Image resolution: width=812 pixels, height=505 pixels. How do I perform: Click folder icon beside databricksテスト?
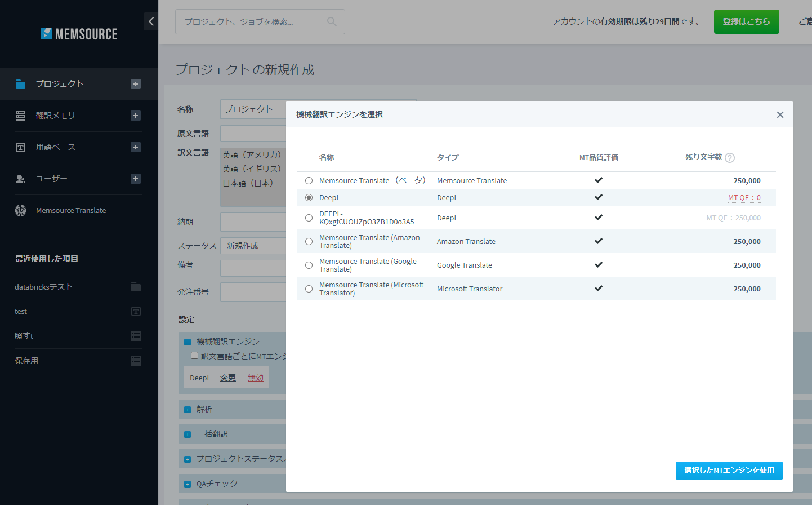(136, 287)
